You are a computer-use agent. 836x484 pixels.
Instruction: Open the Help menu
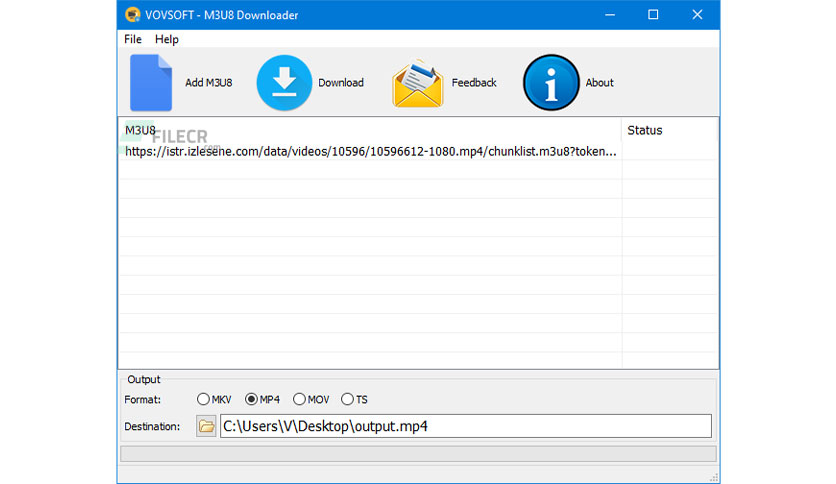pos(166,39)
